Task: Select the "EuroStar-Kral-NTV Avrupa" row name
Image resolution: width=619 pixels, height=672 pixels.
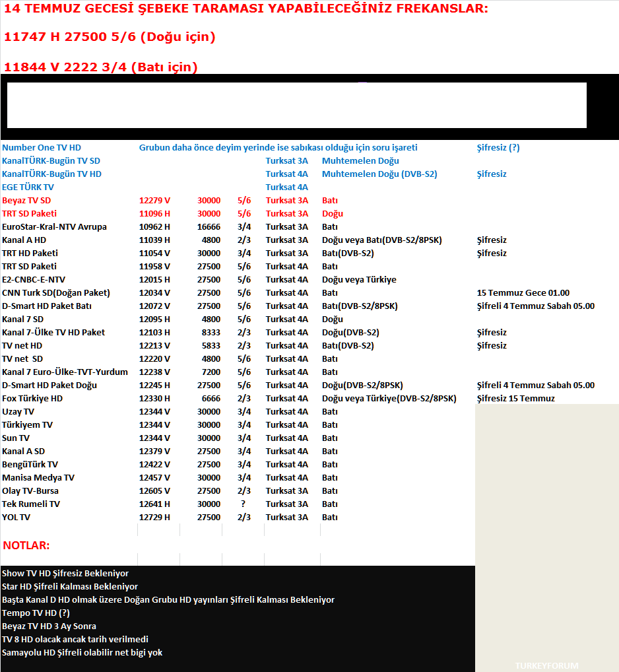Action: click(54, 227)
